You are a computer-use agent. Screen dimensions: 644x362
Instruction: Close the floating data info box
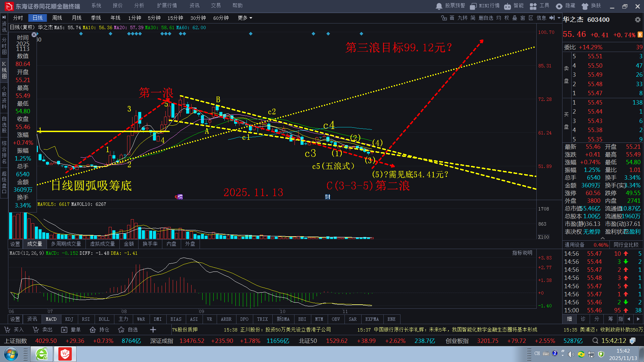pos(34,35)
